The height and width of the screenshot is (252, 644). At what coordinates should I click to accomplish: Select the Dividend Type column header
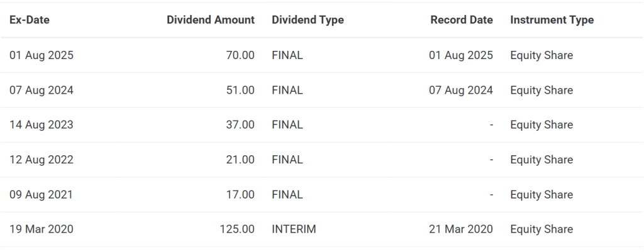tap(308, 19)
